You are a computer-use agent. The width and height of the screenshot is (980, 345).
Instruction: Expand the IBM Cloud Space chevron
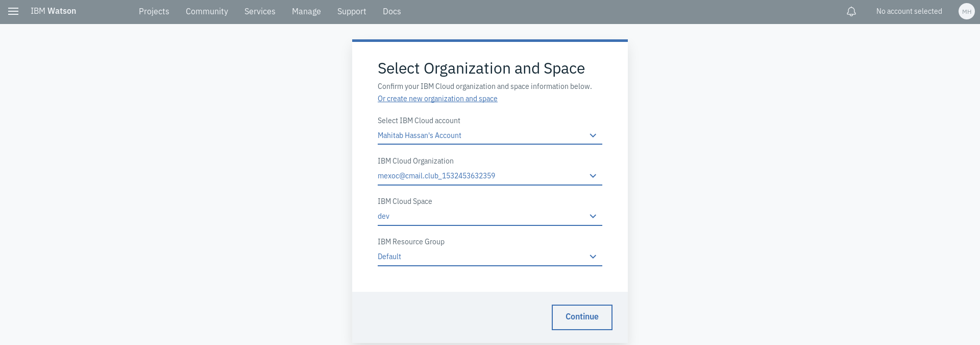click(x=593, y=216)
